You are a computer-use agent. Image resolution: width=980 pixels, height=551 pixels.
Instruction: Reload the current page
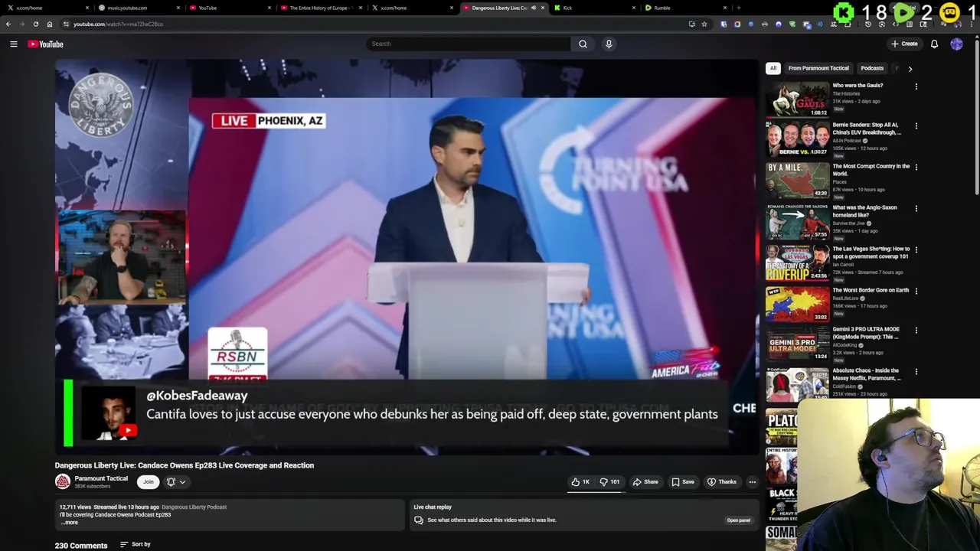pos(35,24)
